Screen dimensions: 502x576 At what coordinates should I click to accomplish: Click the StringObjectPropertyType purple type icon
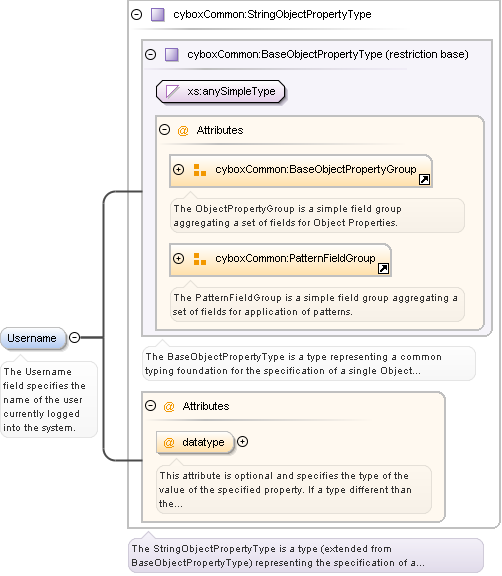tap(158, 15)
